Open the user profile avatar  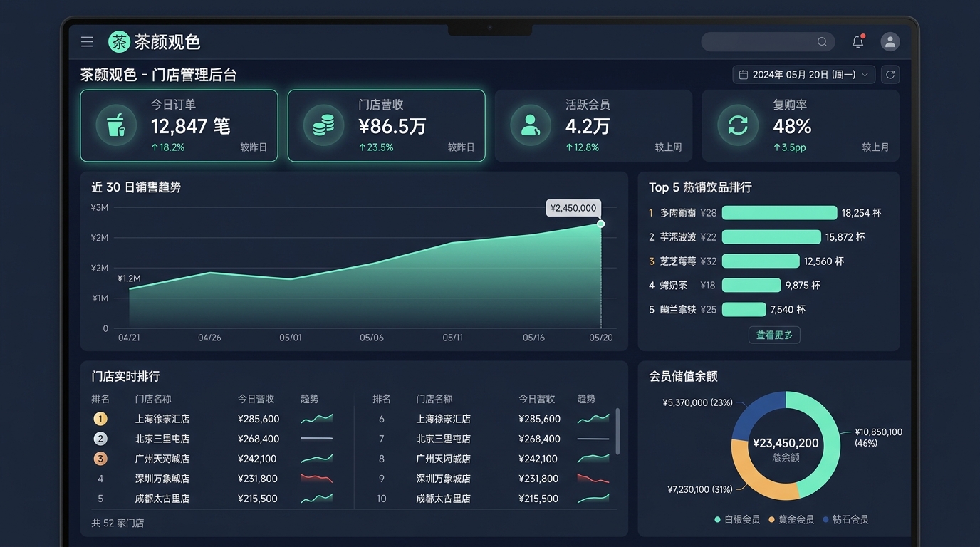pyautogui.click(x=890, y=42)
